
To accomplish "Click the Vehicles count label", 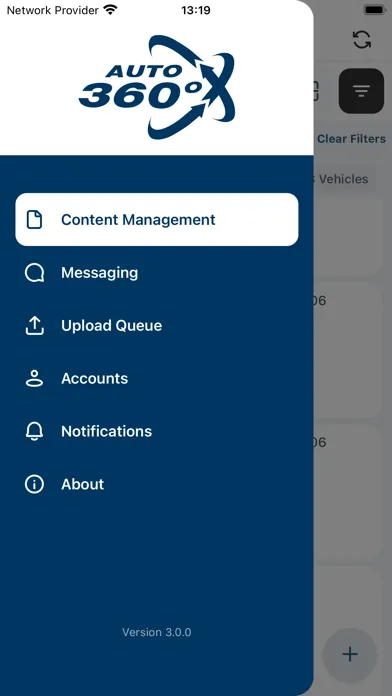I will tap(341, 179).
